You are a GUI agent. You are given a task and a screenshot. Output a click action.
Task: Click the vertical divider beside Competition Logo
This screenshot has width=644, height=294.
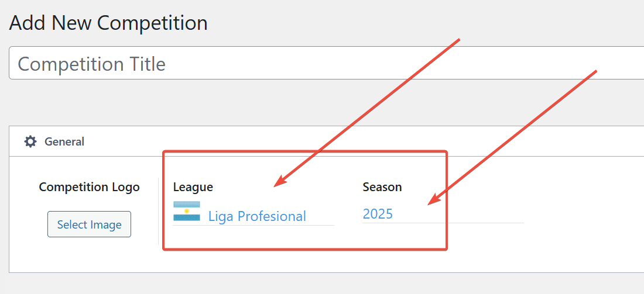tap(158, 211)
